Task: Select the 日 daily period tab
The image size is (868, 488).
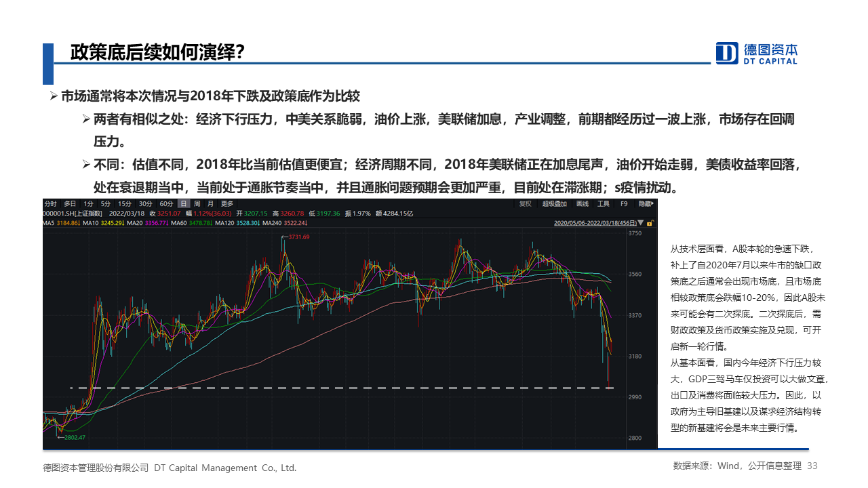Action: (184, 204)
